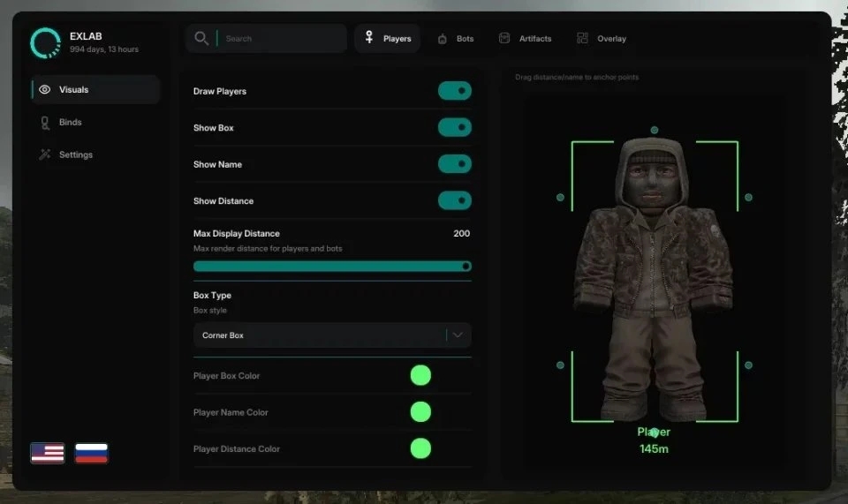
Task: Click the Show Name label
Action: 217,164
